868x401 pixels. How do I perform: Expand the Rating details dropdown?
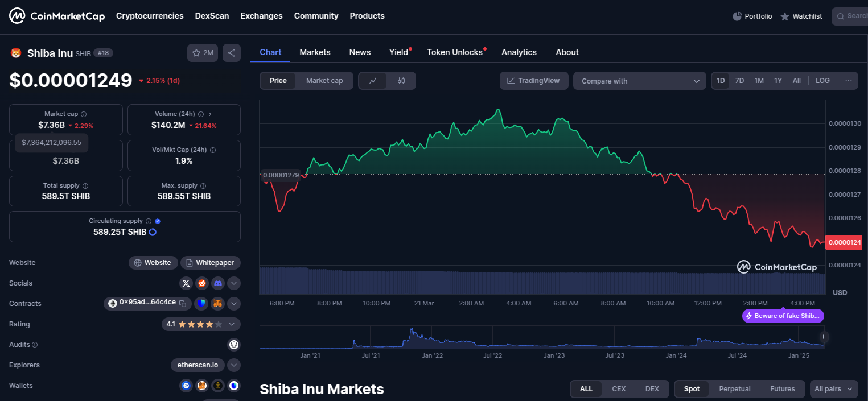(x=232, y=324)
